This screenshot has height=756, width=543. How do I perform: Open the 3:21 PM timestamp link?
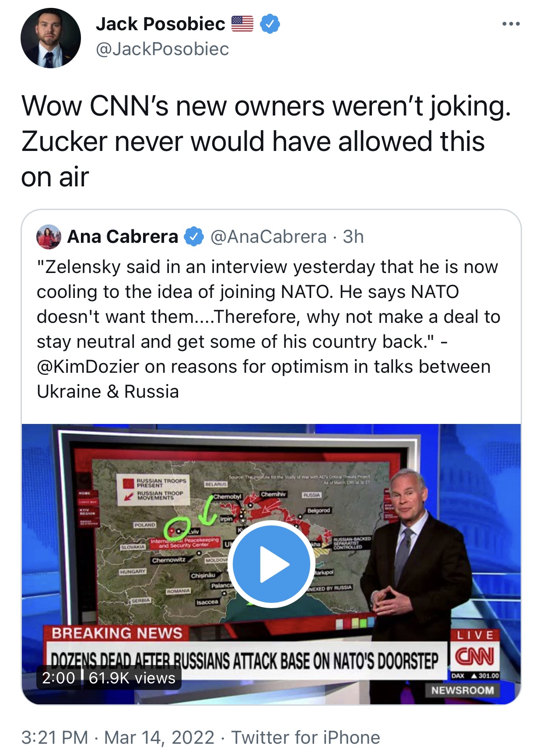(x=55, y=737)
